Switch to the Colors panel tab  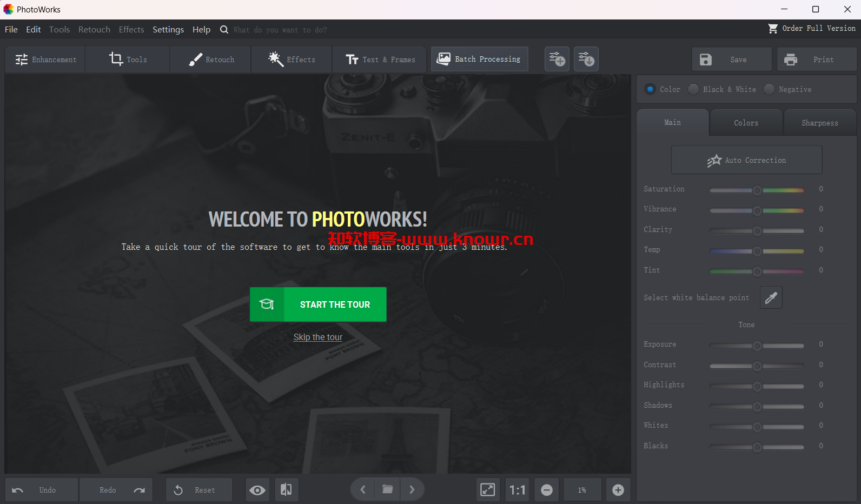point(746,123)
